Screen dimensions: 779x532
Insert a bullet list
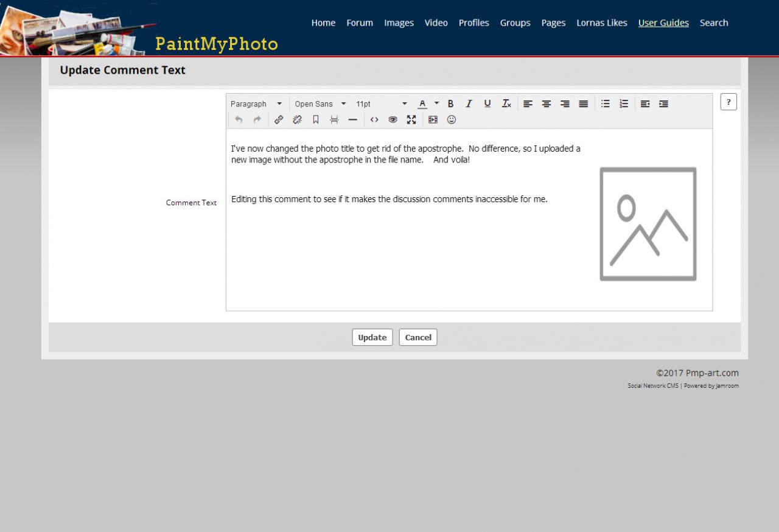606,104
